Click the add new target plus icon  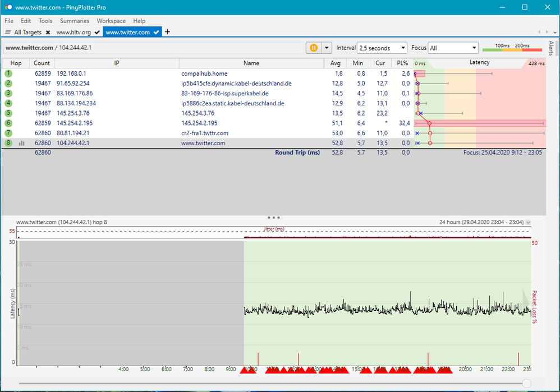coord(167,32)
